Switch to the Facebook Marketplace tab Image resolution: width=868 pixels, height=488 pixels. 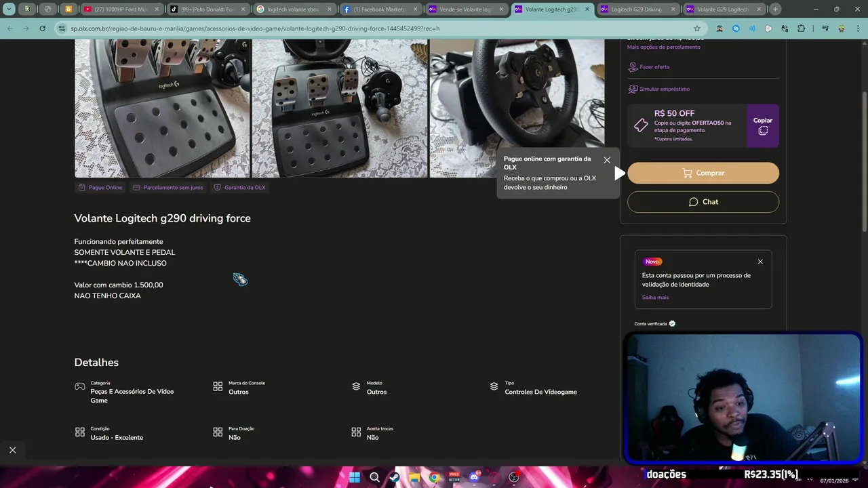380,9
